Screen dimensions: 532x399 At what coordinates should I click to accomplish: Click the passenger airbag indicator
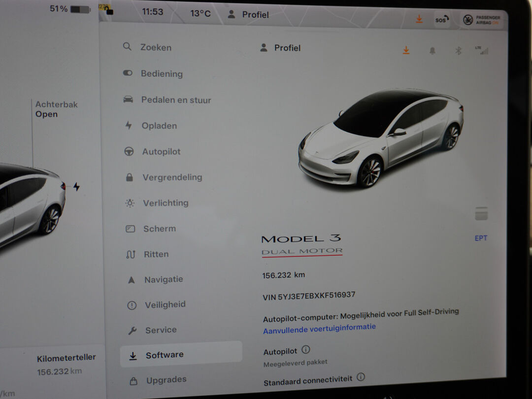click(482, 20)
